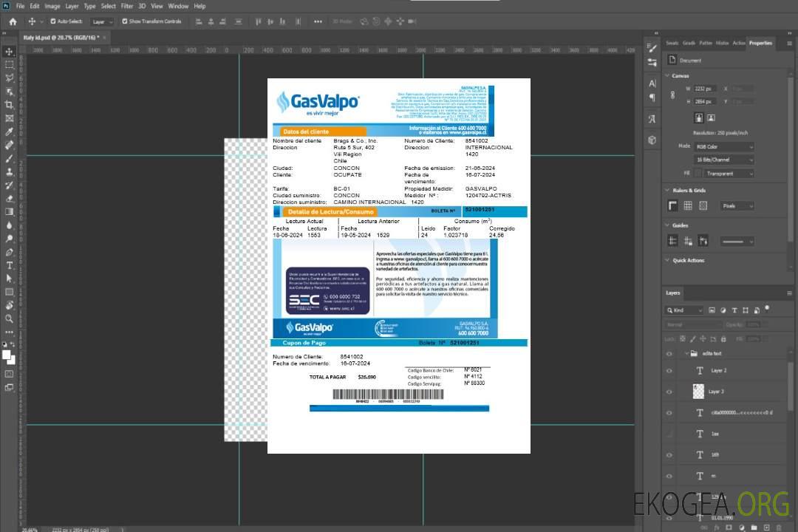Select the Move tool in toolbox

click(x=9, y=52)
